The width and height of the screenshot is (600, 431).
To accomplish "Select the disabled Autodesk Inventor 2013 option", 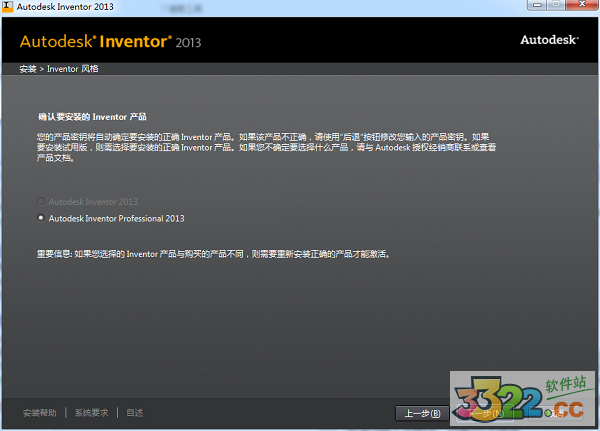I will click(x=41, y=201).
